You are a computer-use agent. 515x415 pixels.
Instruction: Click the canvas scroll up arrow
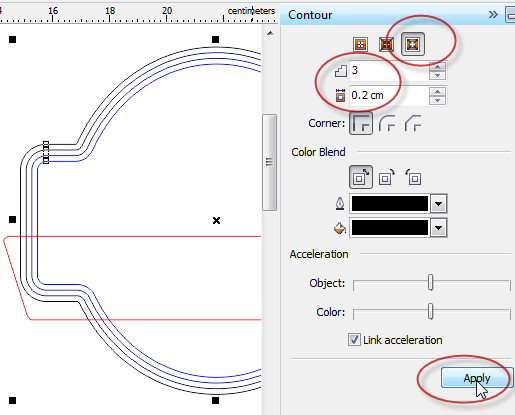point(270,33)
